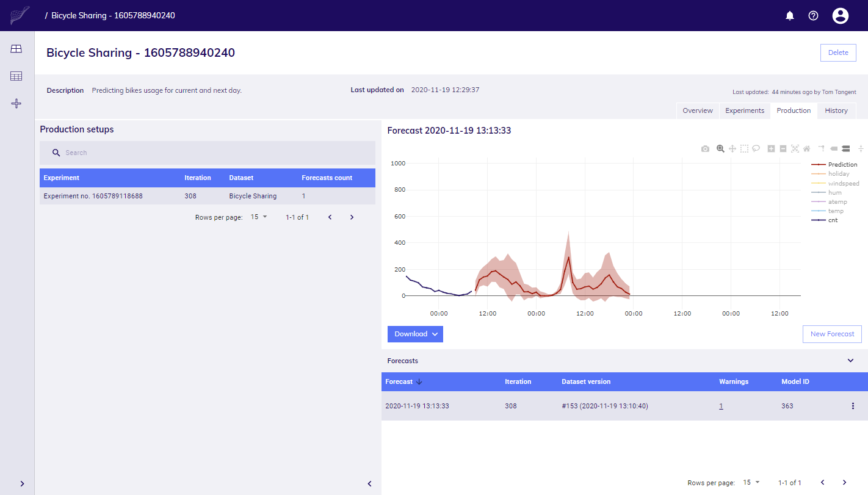Viewport: 868px width, 495px height.
Task: Switch to the History tab
Action: click(836, 110)
